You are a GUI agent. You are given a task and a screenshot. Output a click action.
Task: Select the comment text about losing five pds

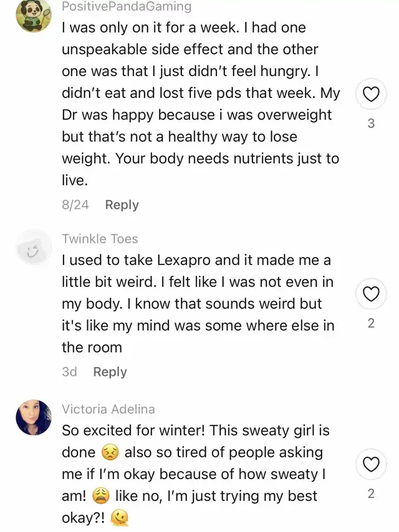click(199, 104)
